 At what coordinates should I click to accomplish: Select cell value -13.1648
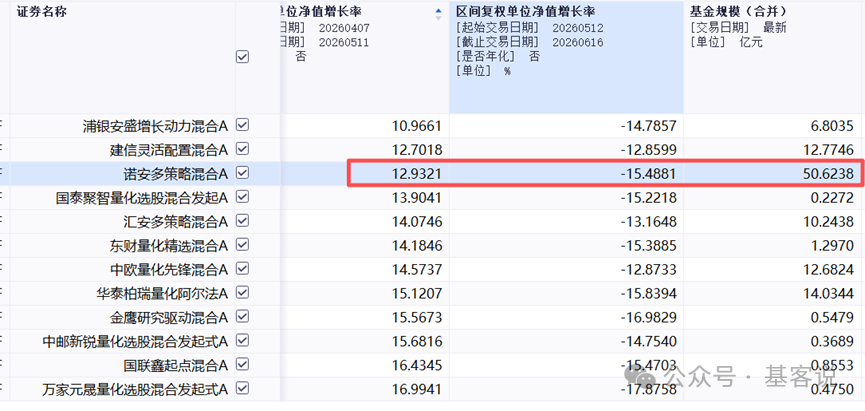(x=648, y=222)
